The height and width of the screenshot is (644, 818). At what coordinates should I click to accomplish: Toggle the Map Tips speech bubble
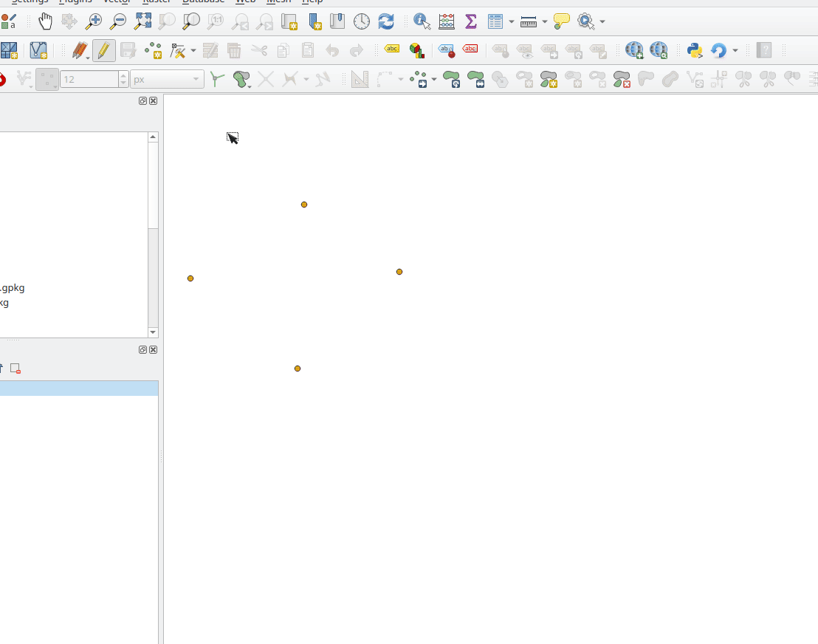[562, 21]
